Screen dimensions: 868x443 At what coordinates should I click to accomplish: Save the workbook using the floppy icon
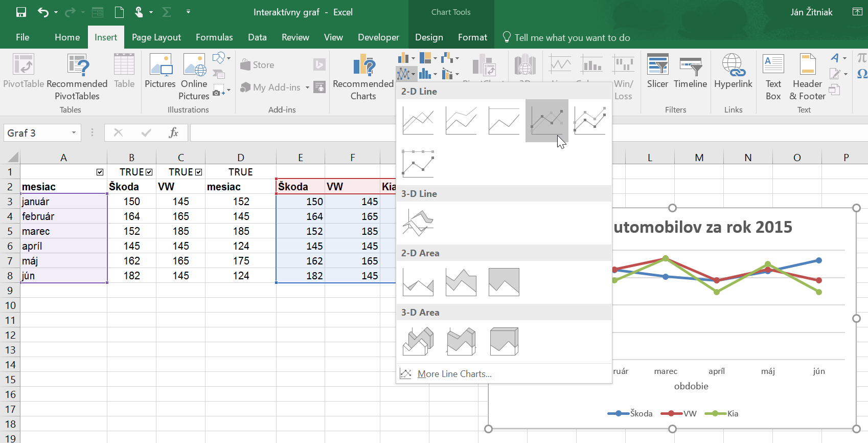click(x=21, y=12)
